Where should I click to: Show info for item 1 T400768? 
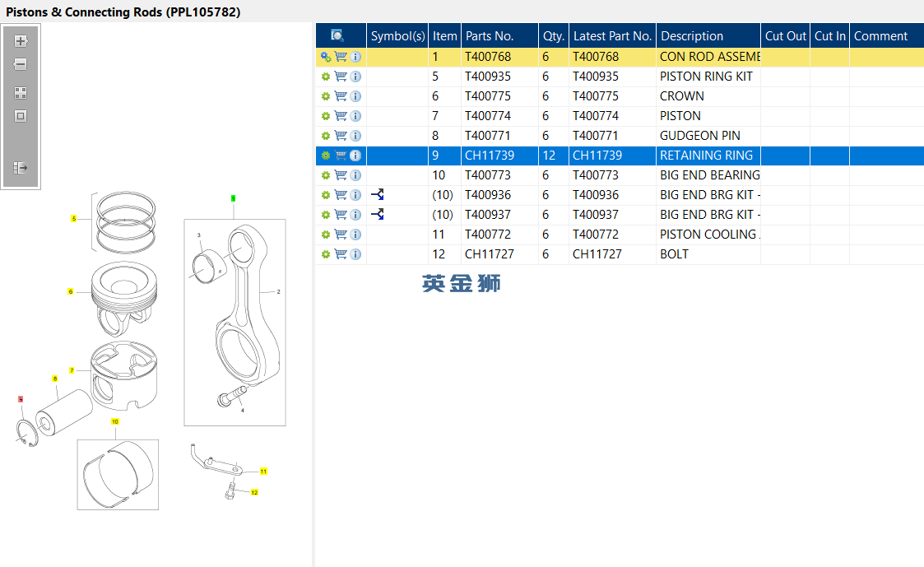coord(355,57)
